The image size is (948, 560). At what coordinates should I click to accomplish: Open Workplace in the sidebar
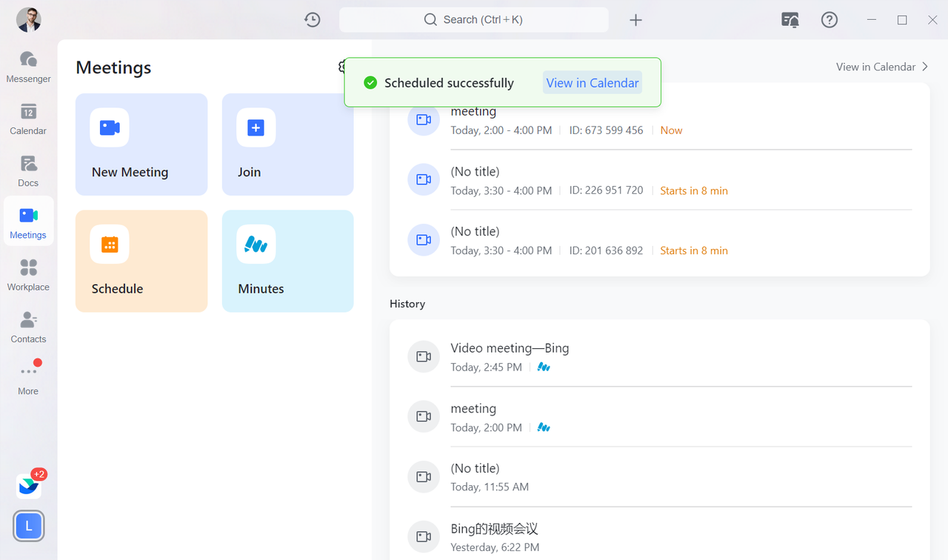pos(28,275)
